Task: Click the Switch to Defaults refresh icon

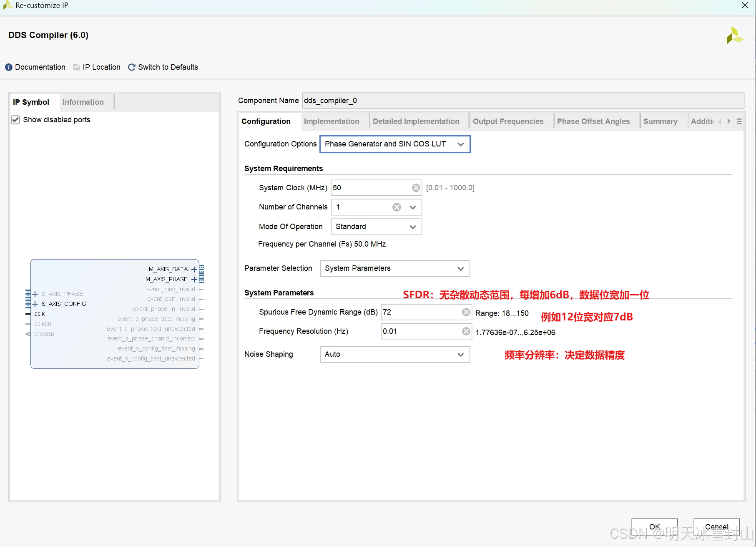Action: 132,67
